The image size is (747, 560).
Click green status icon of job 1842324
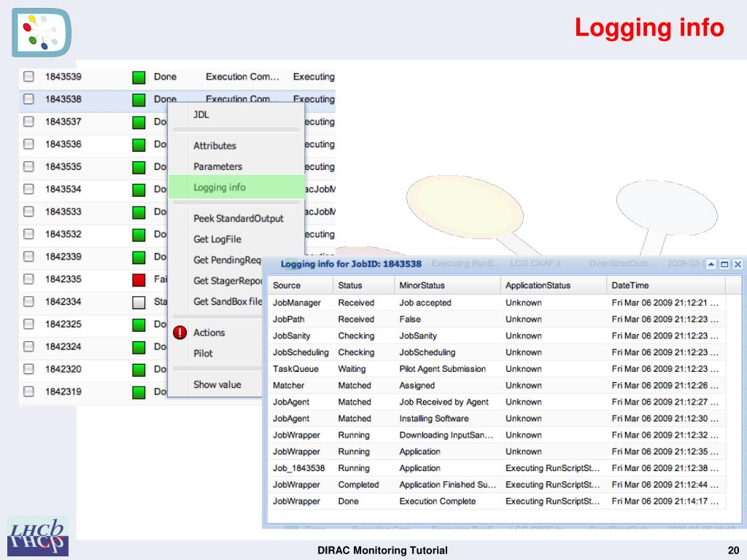[139, 347]
